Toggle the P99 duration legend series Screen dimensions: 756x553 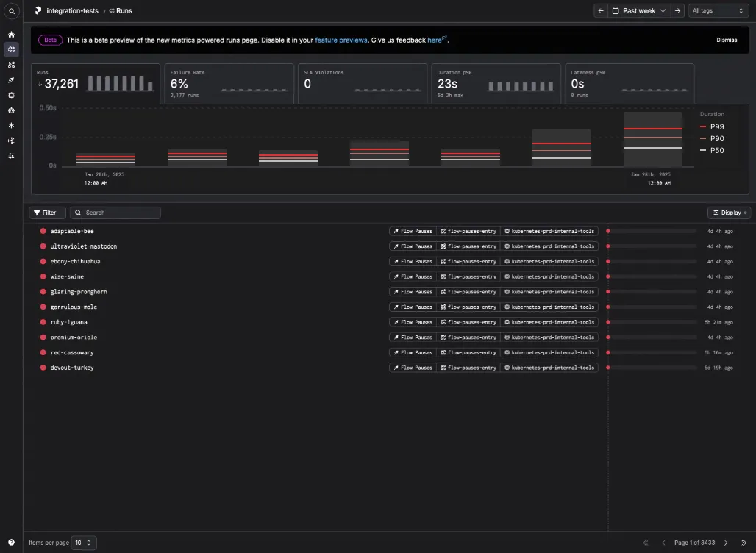712,126
